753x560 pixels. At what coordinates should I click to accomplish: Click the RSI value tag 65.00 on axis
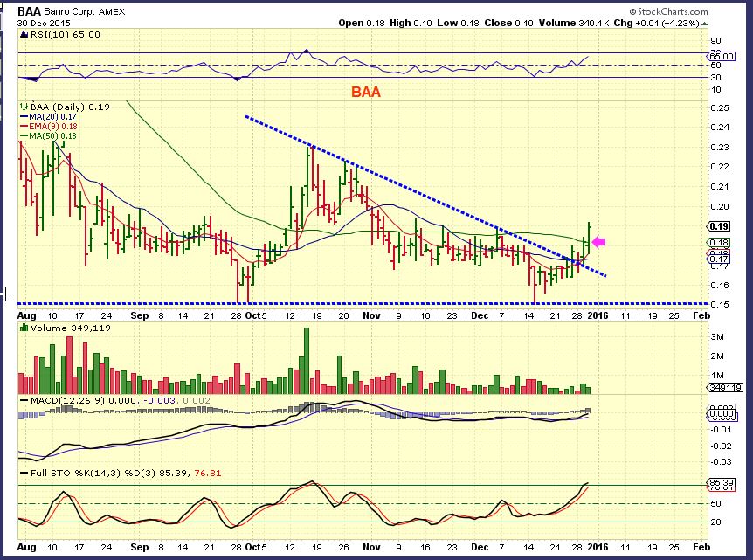pos(721,56)
